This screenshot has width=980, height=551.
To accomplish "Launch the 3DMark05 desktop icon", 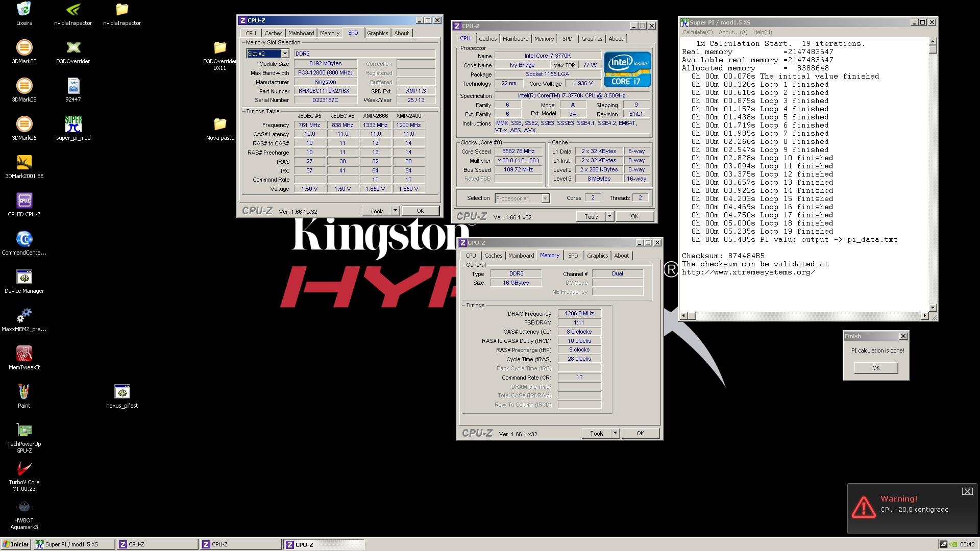I will (x=24, y=90).
